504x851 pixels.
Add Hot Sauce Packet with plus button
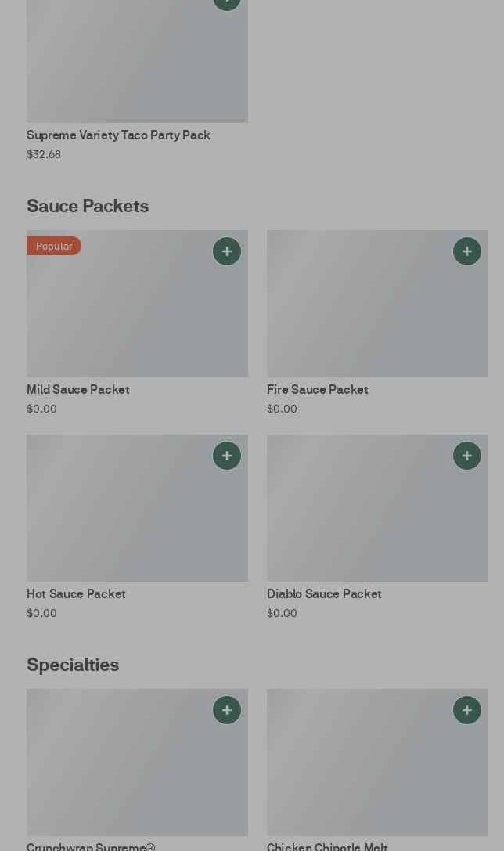tap(227, 456)
